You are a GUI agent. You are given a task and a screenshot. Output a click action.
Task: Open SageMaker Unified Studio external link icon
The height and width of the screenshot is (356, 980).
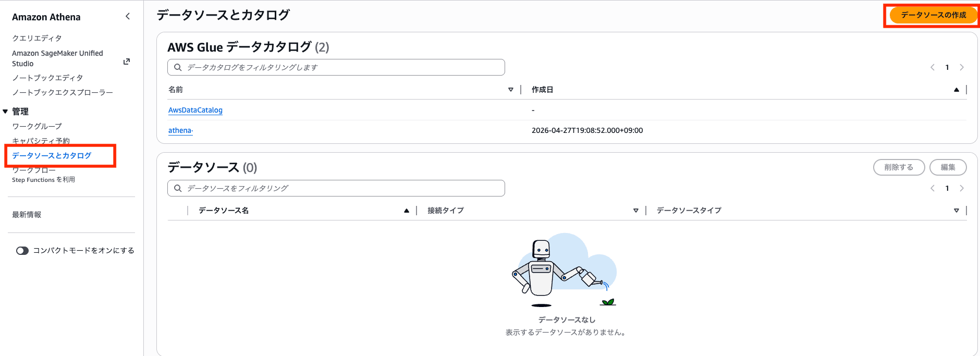point(126,62)
